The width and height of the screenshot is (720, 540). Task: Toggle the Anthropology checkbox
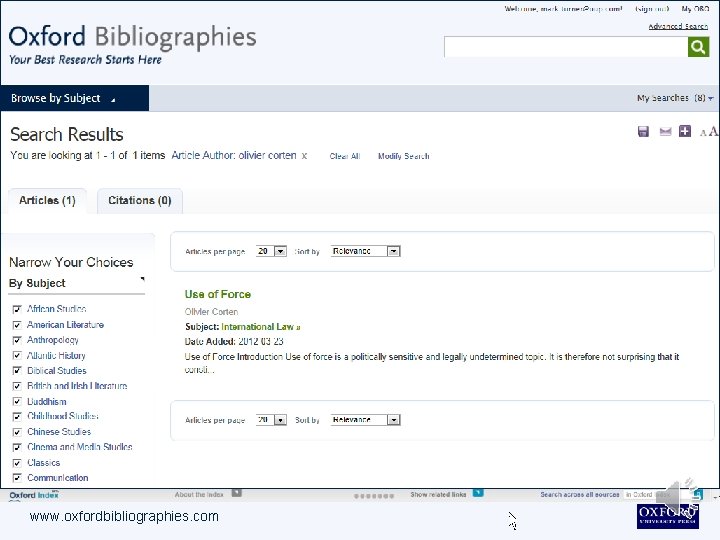click(17, 340)
